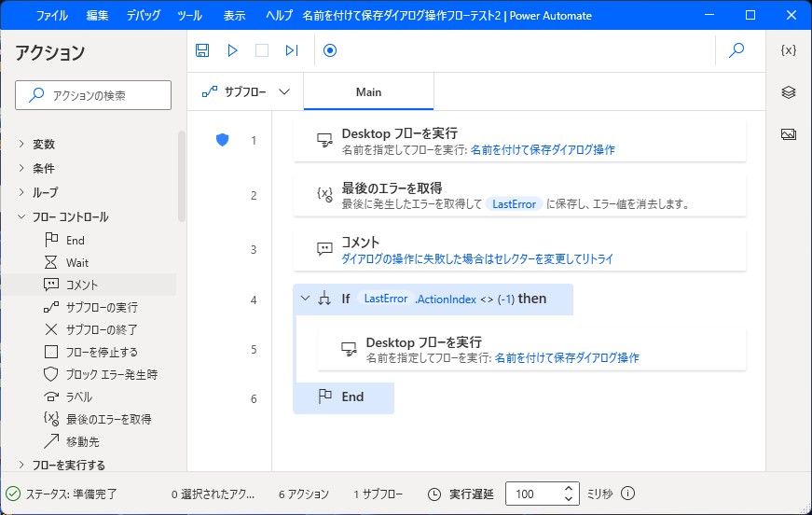Collapse the If block chevron
The image size is (812, 515).
click(306, 299)
